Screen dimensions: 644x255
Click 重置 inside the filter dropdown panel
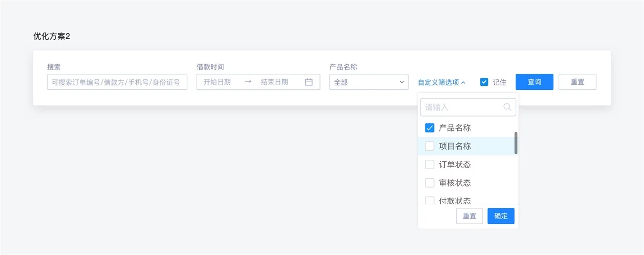tap(469, 216)
